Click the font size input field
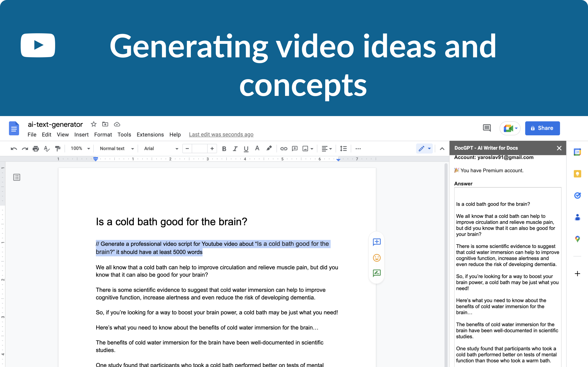Viewport: 588px width, 367px height. pyautogui.click(x=199, y=149)
